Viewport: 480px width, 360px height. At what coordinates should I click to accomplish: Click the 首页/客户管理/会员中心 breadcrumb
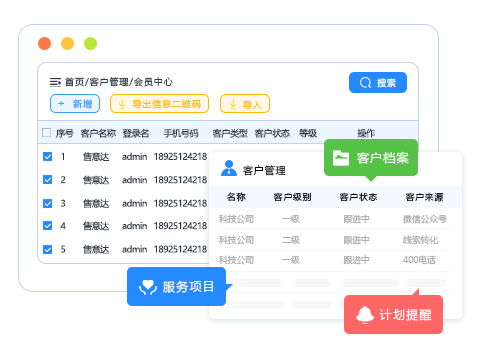click(x=119, y=82)
